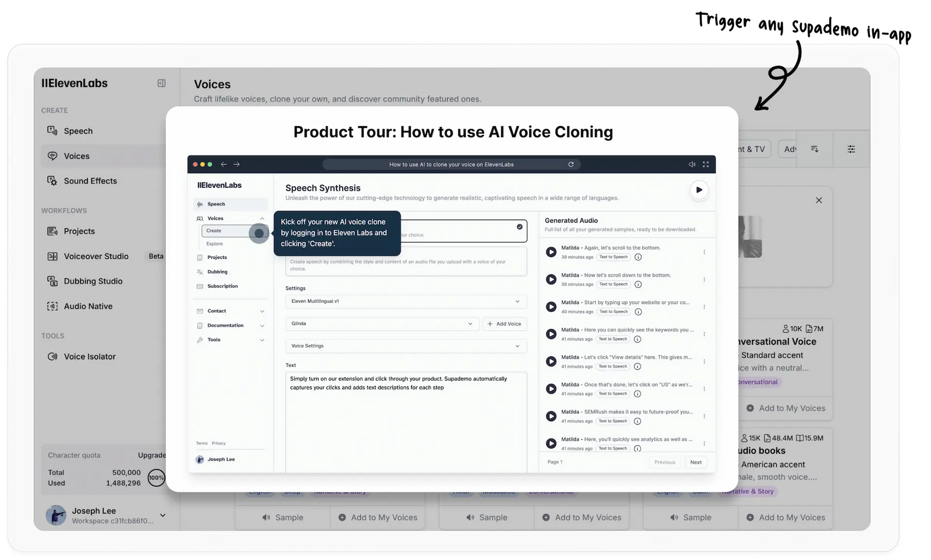Select Dubbing Studio from the Workflows menu

pyautogui.click(x=93, y=281)
